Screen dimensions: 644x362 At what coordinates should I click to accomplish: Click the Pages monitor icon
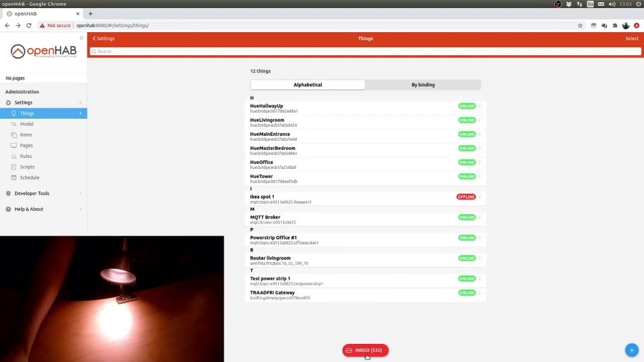14,146
